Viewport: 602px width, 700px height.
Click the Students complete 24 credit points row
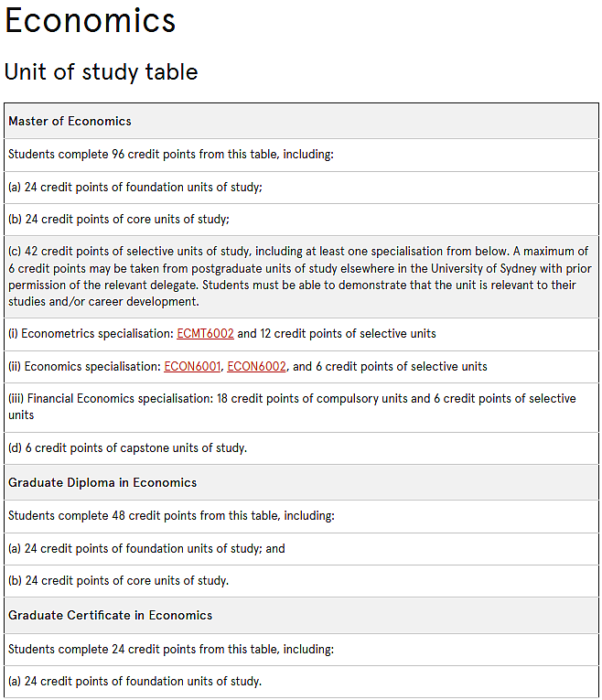tap(301, 649)
